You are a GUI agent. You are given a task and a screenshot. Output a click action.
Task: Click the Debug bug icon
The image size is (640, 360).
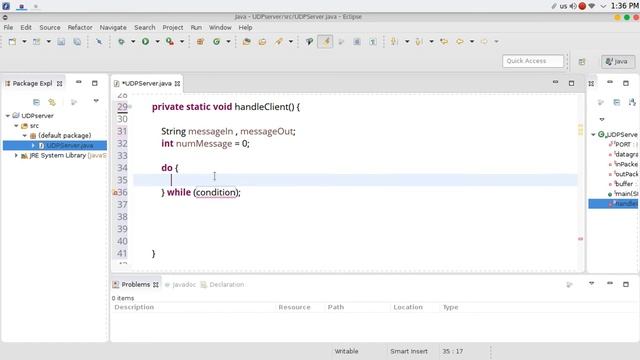[121, 42]
